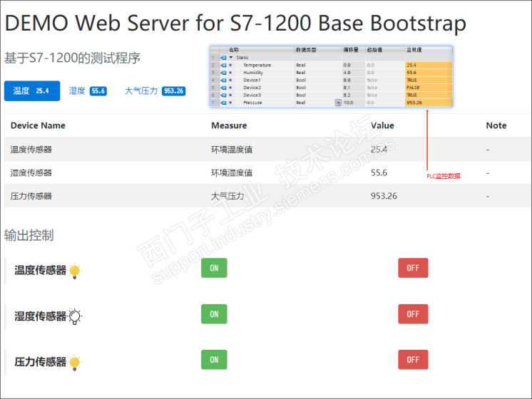Turn OFF the 湿度传感器 output
This screenshot has width=532, height=399.
tap(413, 313)
